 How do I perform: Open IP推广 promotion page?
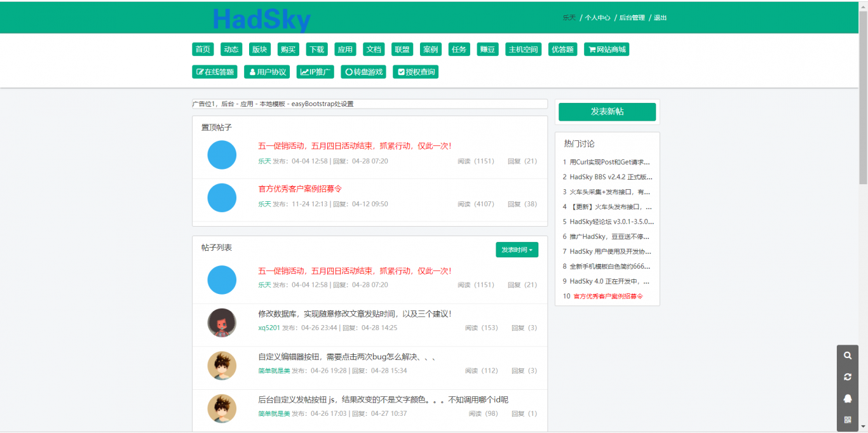click(315, 72)
